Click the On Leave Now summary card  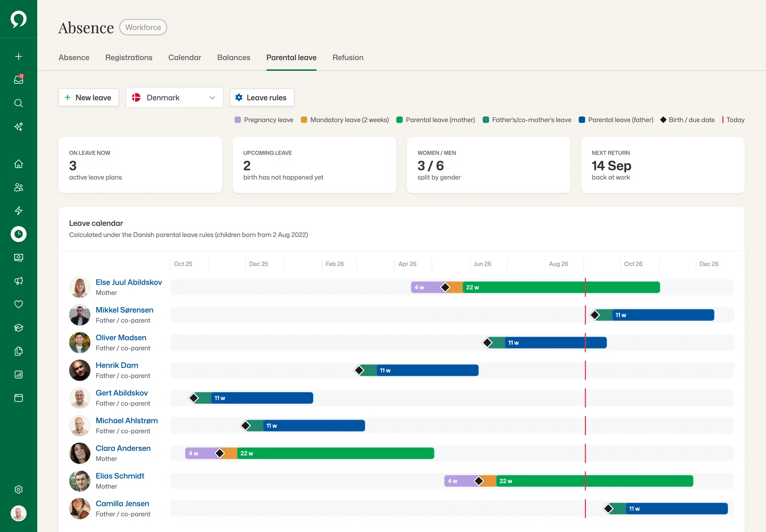click(140, 165)
